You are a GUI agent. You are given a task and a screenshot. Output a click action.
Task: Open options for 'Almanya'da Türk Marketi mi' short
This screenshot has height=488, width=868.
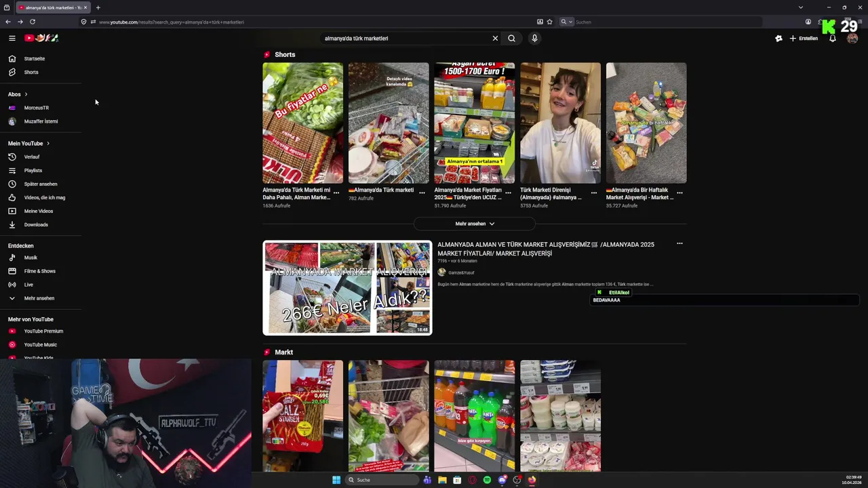point(336,192)
